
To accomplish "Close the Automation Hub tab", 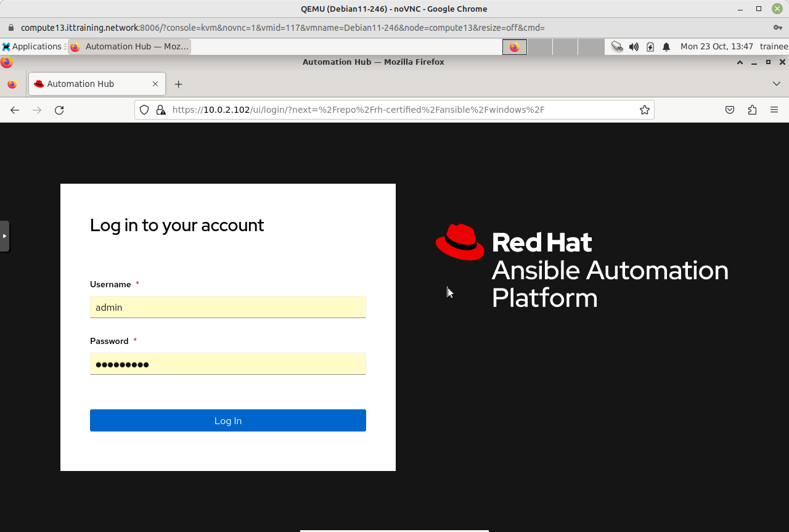I will point(155,84).
